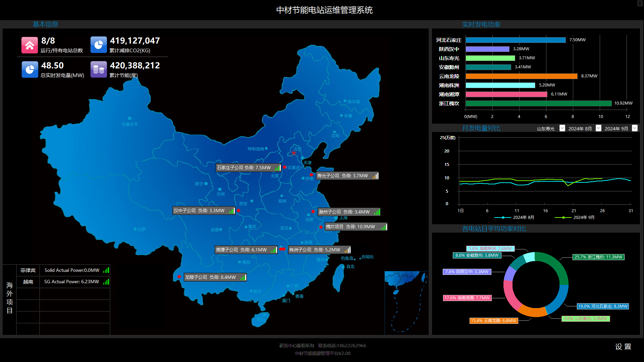Click signal bars icon on 株洲子公司 label
Image resolution: width=644 pixels, height=362 pixels.
[347, 250]
